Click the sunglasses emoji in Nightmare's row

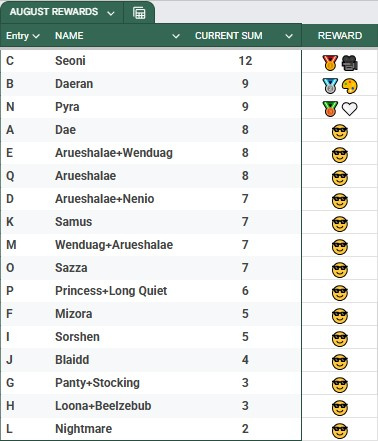(340, 431)
